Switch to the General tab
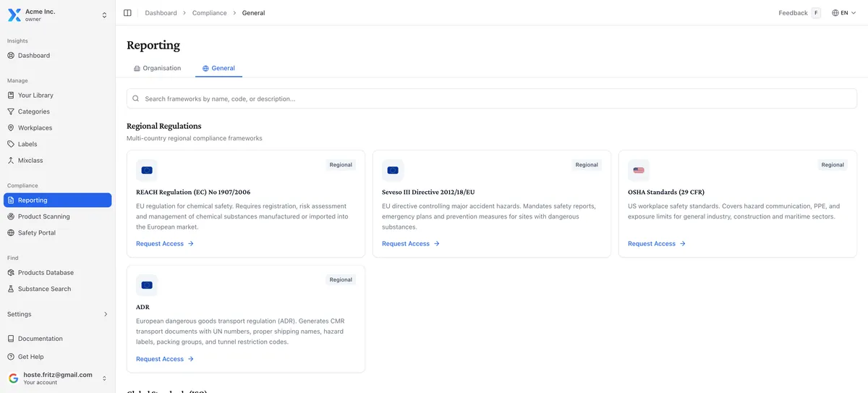868x393 pixels. (x=218, y=68)
